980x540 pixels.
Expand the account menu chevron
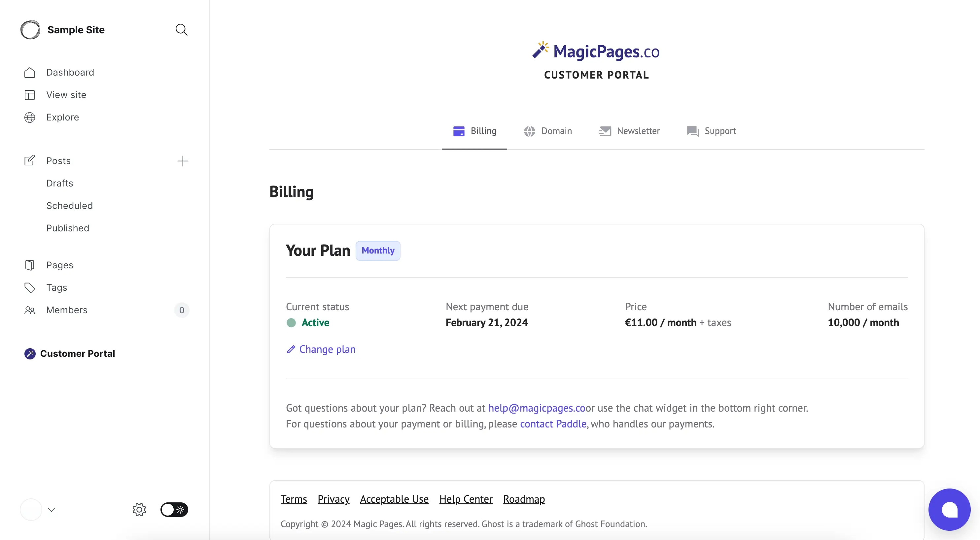[x=52, y=510]
